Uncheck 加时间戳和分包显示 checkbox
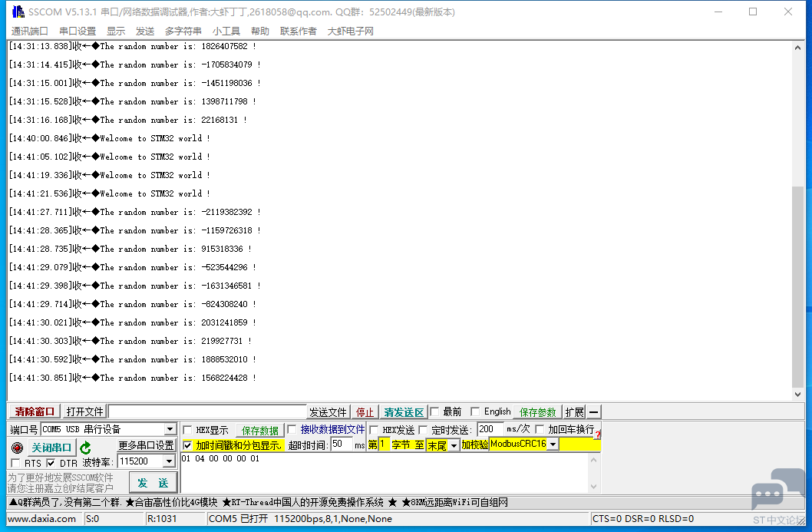The height and width of the screenshot is (532, 812). 188,445
